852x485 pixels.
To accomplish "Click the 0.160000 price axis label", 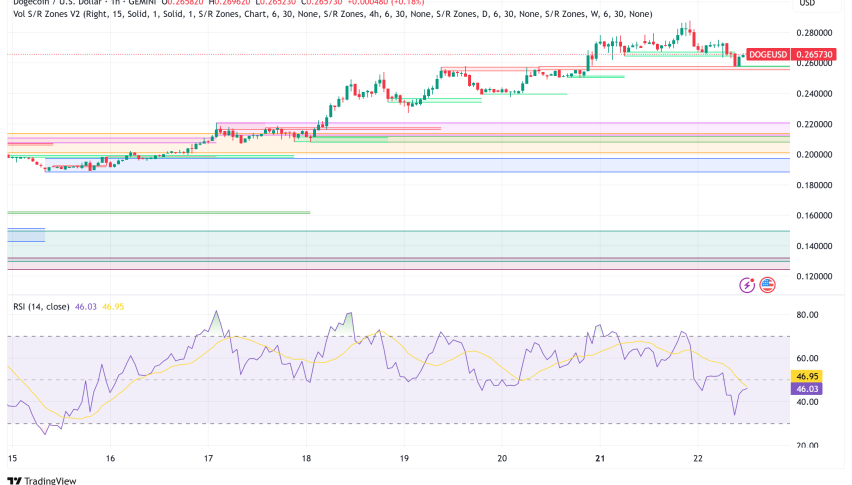I will point(814,216).
